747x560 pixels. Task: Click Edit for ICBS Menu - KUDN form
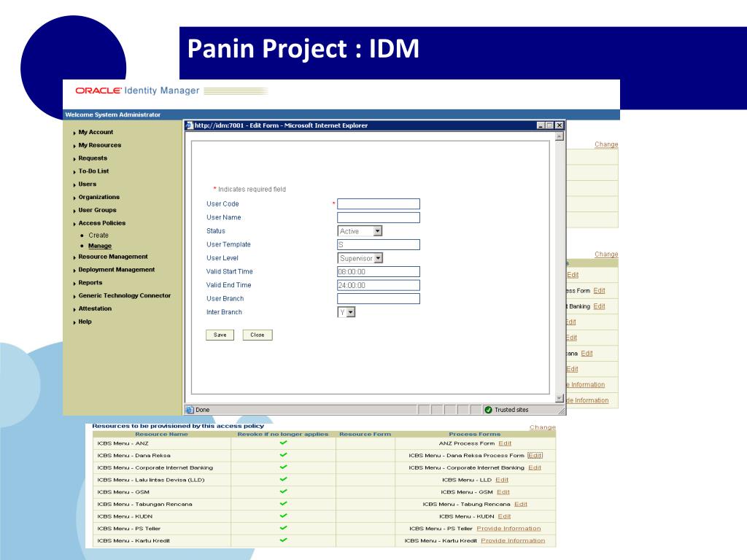tap(504, 517)
